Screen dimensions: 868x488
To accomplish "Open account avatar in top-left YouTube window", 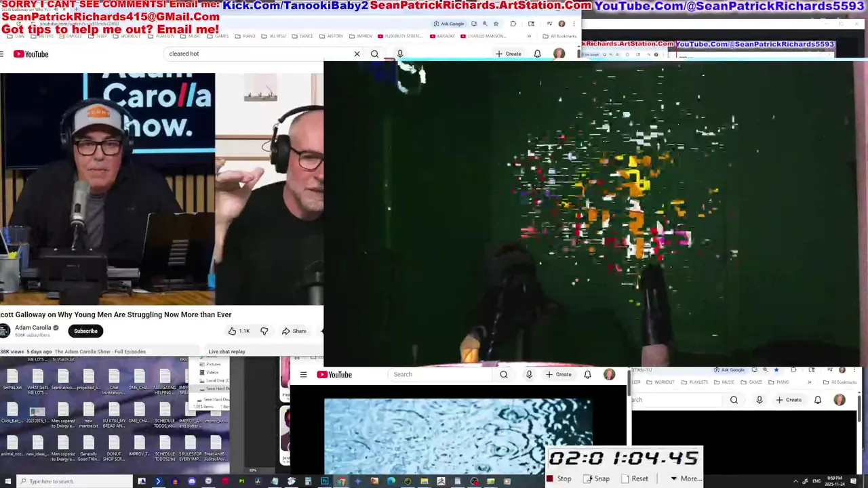I will tap(559, 54).
